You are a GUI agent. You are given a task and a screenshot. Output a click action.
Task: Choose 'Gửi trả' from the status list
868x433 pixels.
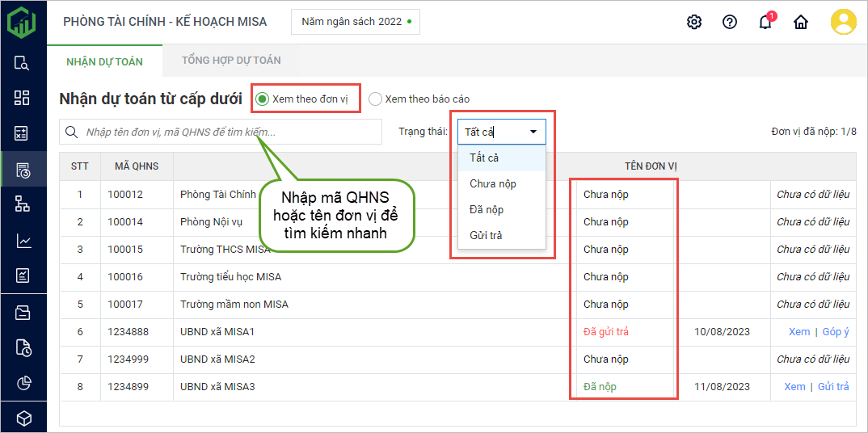point(487,235)
